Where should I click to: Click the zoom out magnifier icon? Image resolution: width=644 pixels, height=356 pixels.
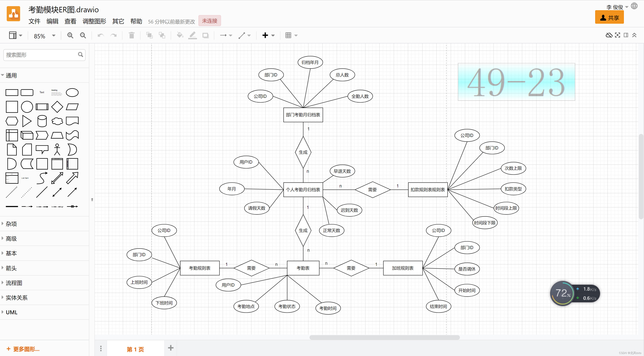[x=83, y=36]
